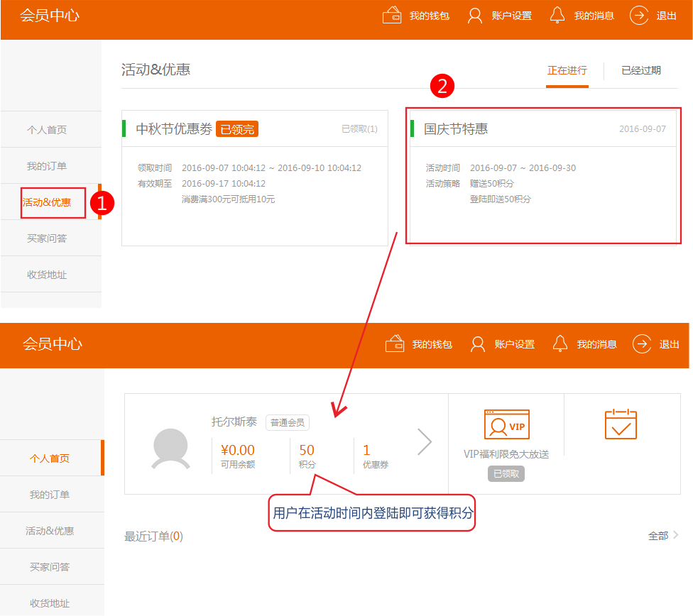Select 买家问答 in the upper sidebar

pos(47,238)
